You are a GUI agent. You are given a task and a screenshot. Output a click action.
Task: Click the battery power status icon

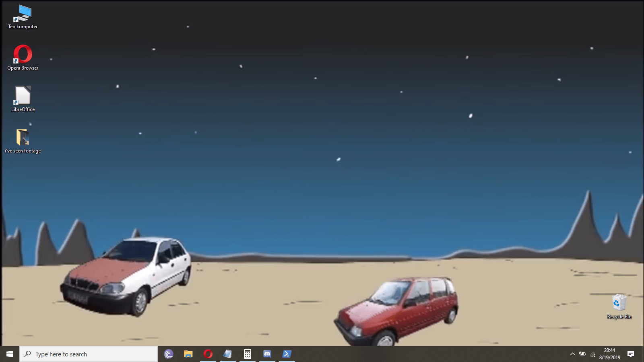point(582,354)
